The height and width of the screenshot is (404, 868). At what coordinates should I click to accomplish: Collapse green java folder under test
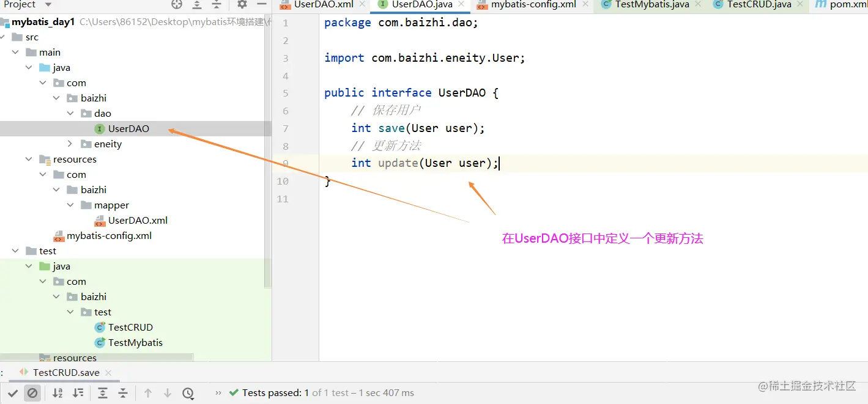click(x=29, y=266)
